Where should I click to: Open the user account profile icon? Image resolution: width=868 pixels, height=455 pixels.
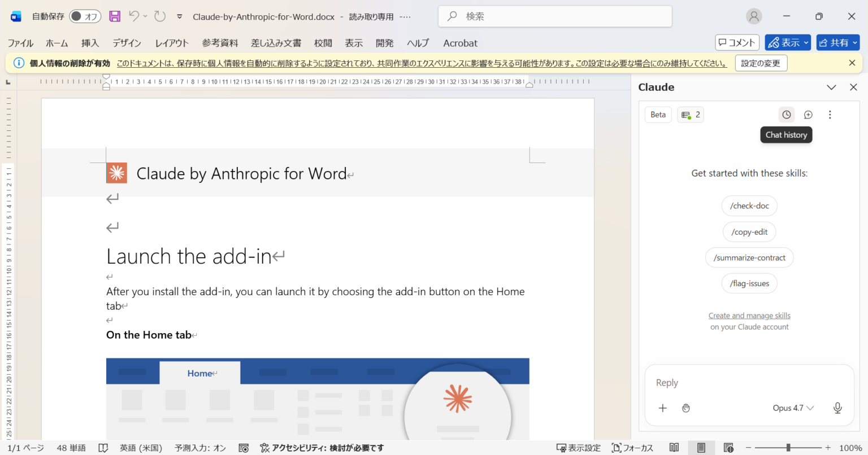tap(754, 16)
